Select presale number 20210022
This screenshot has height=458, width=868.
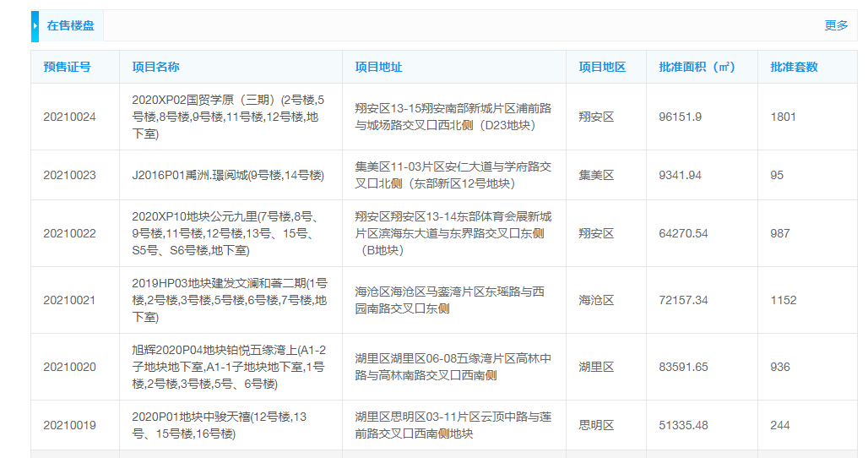70,233
